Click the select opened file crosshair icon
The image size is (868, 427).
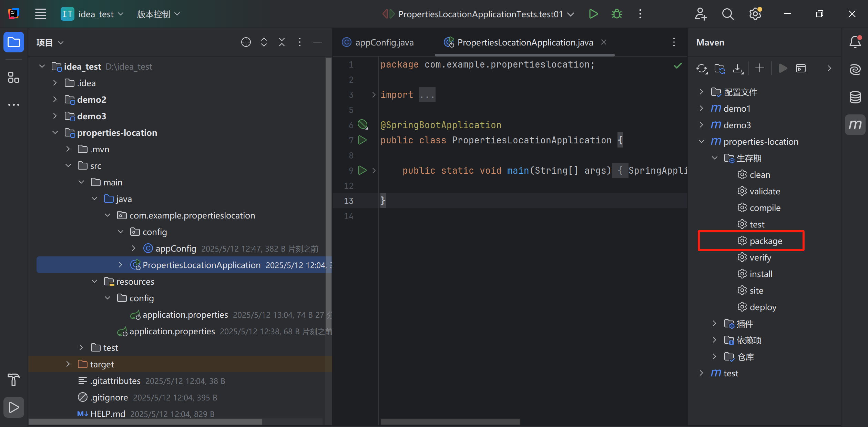click(246, 42)
